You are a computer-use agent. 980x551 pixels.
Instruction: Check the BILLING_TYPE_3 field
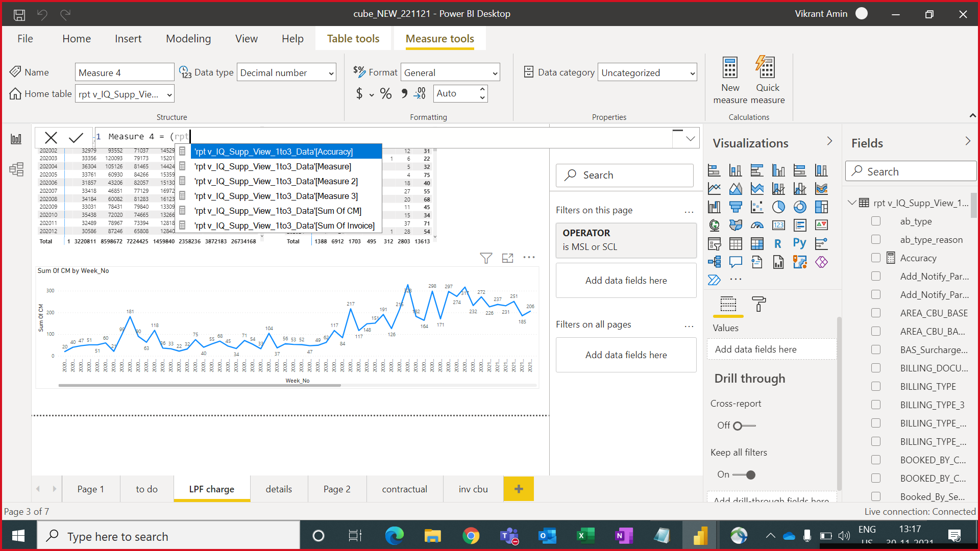[876, 405]
